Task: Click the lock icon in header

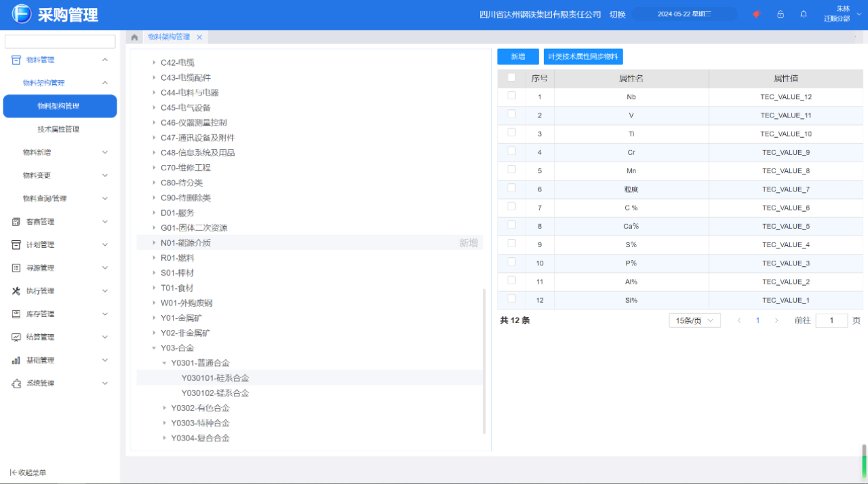Action: coord(781,14)
